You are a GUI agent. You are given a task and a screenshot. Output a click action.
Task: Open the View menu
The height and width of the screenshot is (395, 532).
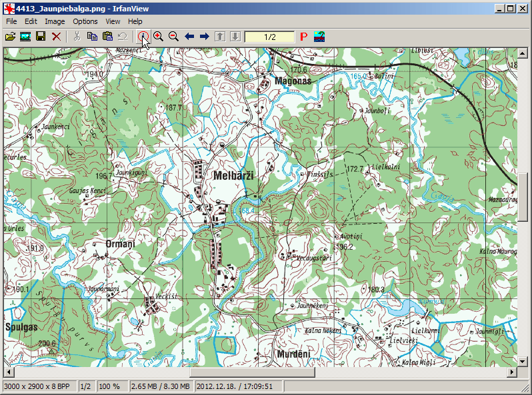(113, 21)
